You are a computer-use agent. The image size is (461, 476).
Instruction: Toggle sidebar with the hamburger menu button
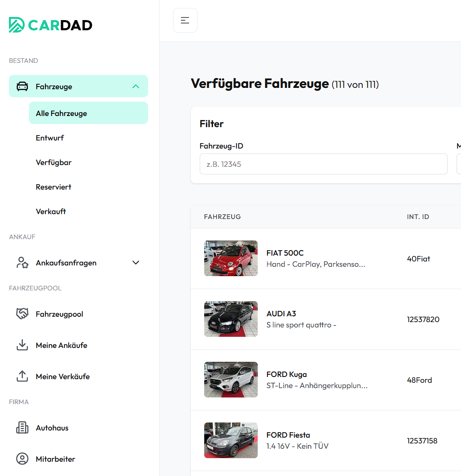click(x=185, y=21)
